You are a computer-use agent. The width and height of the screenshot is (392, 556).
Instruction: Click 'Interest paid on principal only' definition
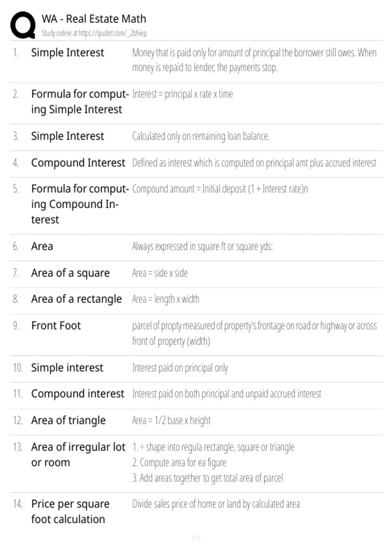[x=180, y=368]
